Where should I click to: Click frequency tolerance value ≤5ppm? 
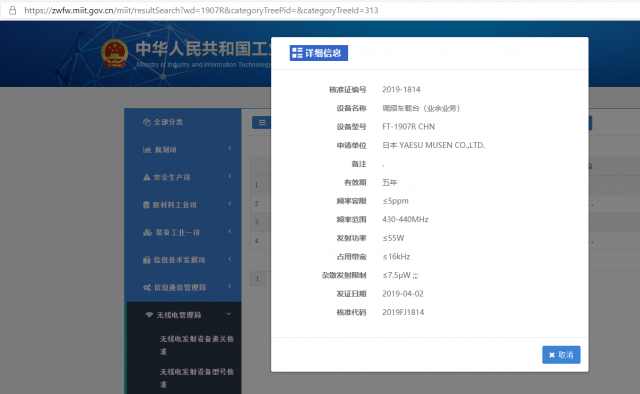(396, 201)
